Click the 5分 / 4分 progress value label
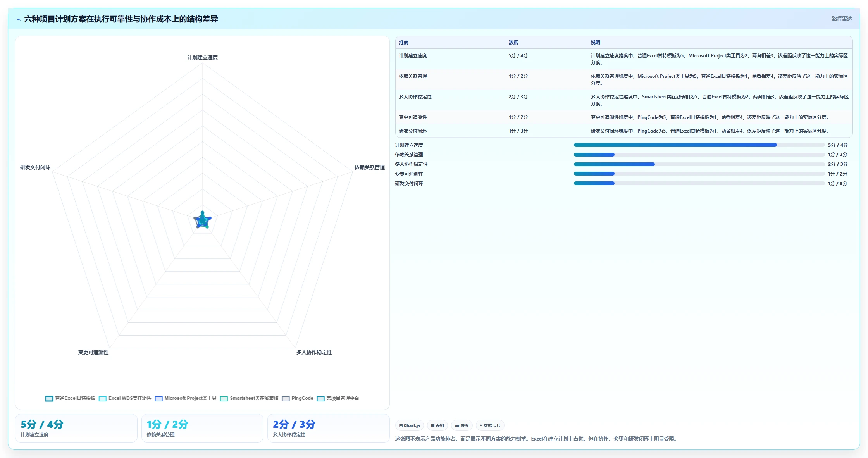The image size is (868, 458). tap(838, 145)
